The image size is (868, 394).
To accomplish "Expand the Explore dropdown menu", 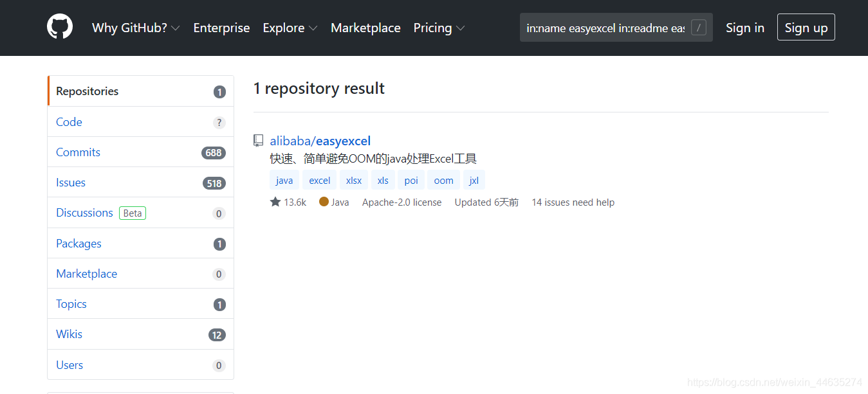I will [290, 28].
